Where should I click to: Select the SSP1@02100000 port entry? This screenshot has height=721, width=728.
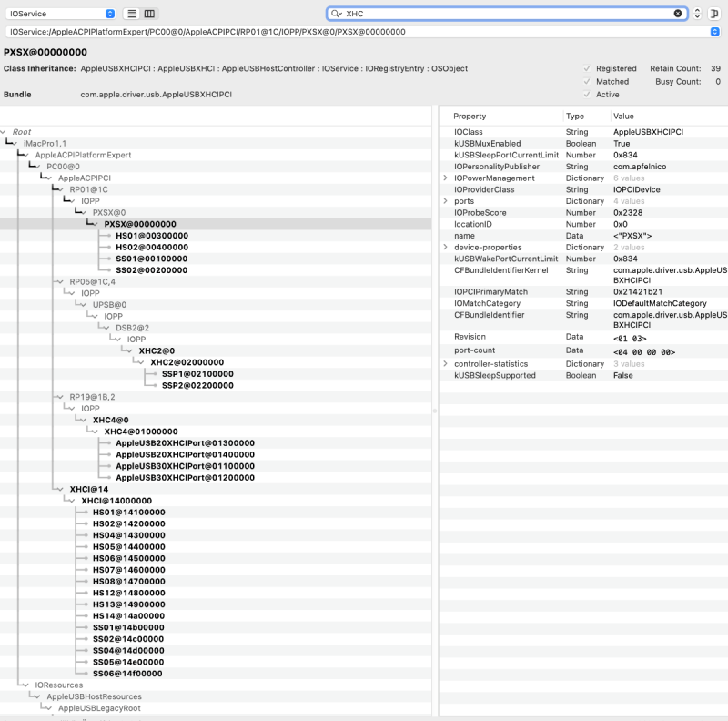click(197, 373)
